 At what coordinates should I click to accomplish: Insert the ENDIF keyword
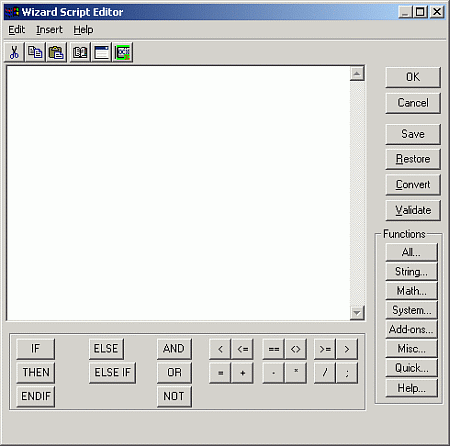[x=36, y=396]
